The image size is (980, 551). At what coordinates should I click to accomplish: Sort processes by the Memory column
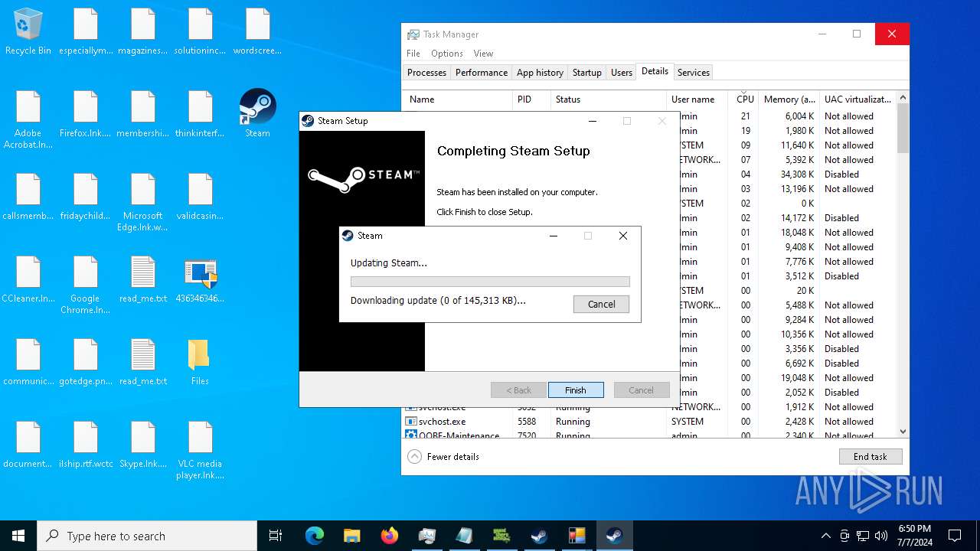click(x=789, y=99)
